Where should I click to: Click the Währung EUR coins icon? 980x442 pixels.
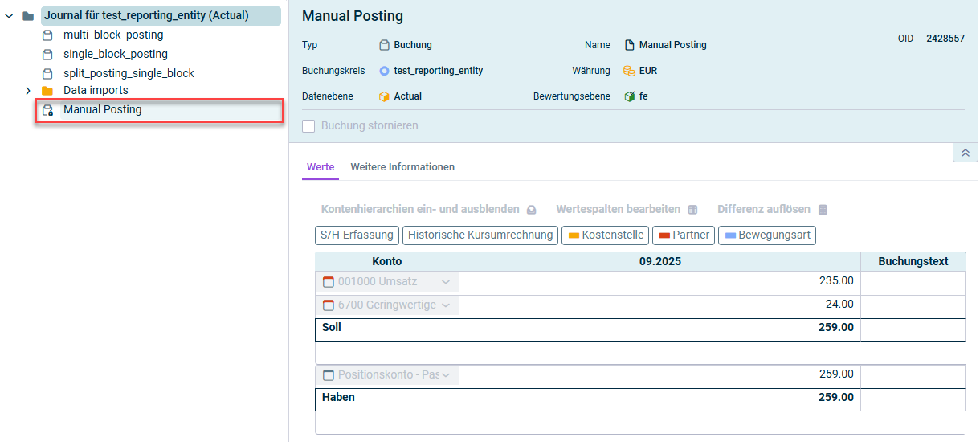[630, 71]
